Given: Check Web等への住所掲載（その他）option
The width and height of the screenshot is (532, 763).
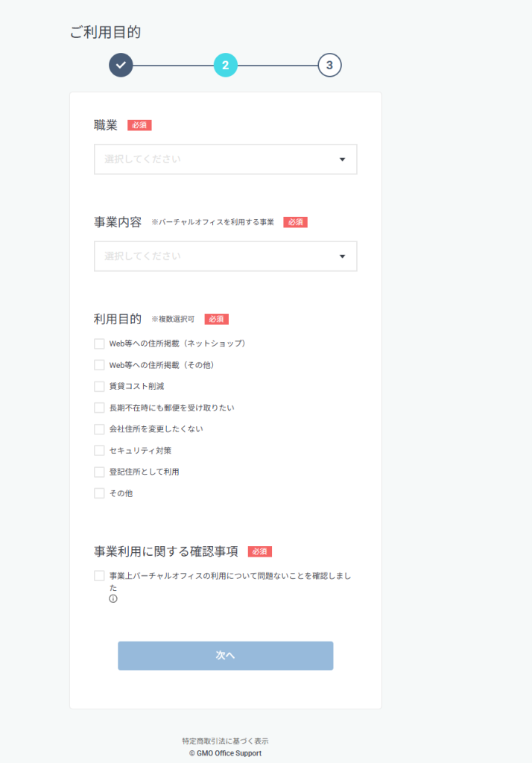Looking at the screenshot, I should pos(99,365).
